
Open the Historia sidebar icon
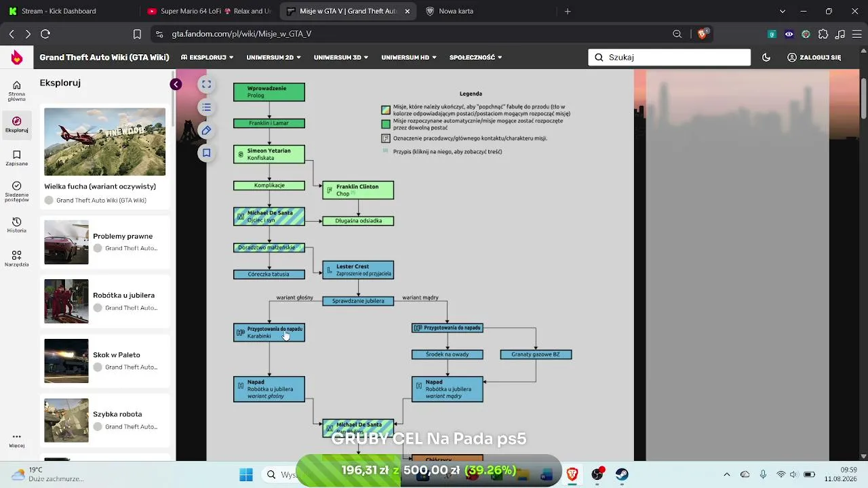coord(17,225)
